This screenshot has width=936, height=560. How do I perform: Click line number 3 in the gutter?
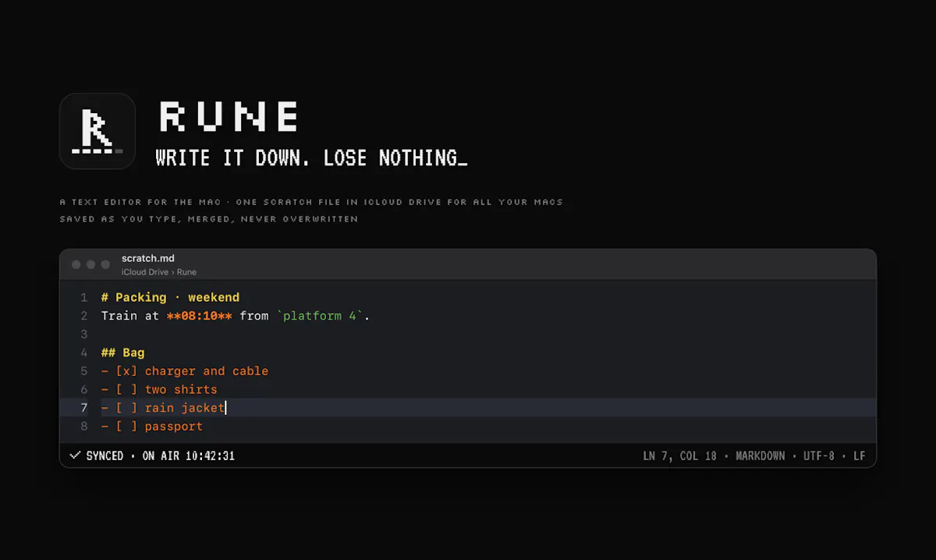pyautogui.click(x=83, y=334)
